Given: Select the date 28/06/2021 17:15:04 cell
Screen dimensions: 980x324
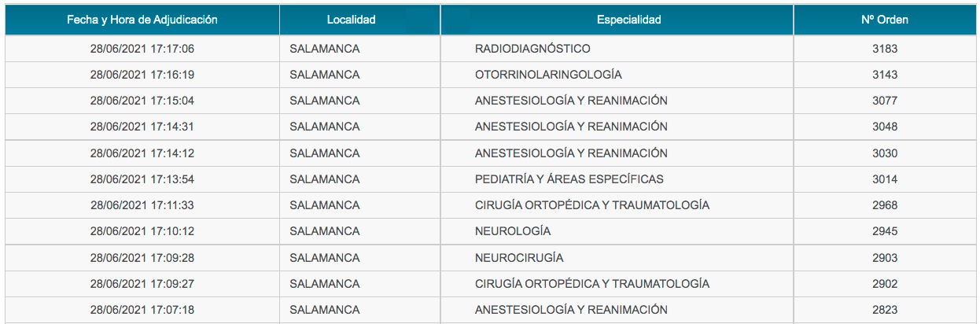Looking at the screenshot, I should [x=142, y=101].
